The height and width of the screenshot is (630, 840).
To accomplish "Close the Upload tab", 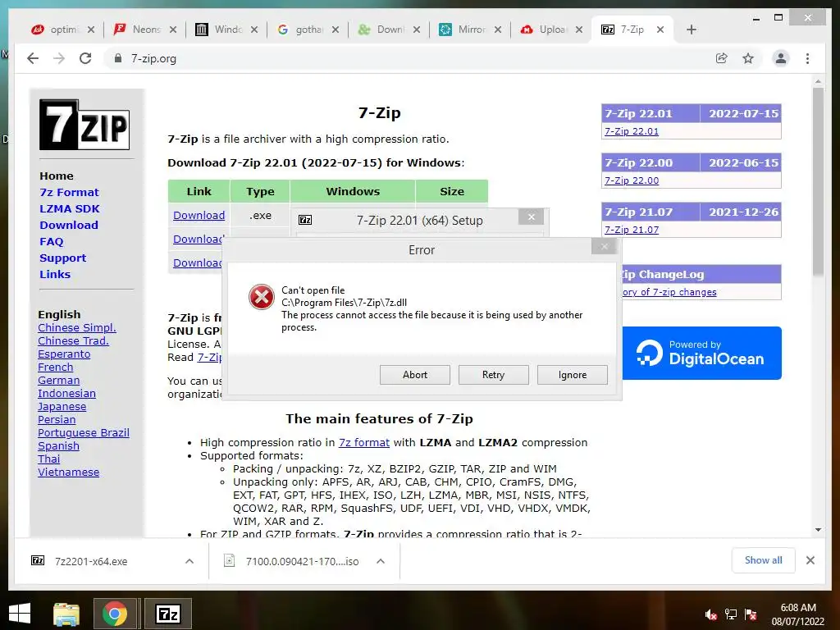I will pos(579,30).
